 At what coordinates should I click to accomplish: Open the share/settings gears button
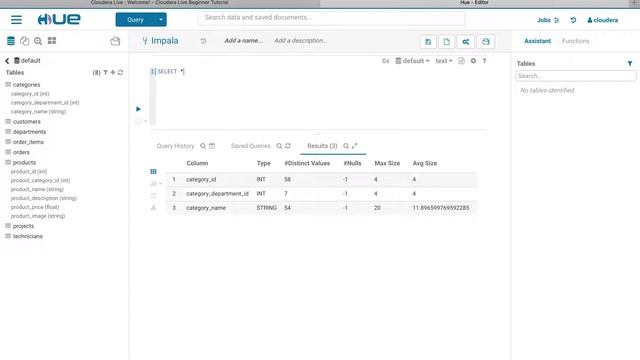pos(466,42)
